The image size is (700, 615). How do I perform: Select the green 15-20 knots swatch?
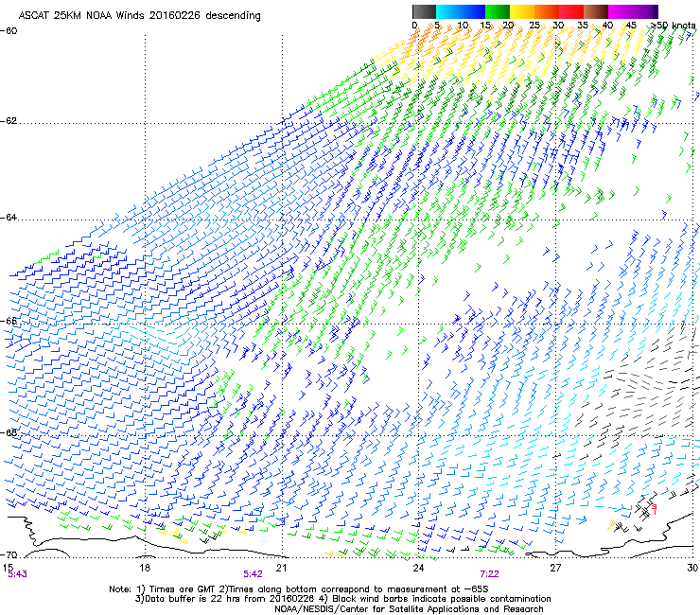tap(498, 11)
